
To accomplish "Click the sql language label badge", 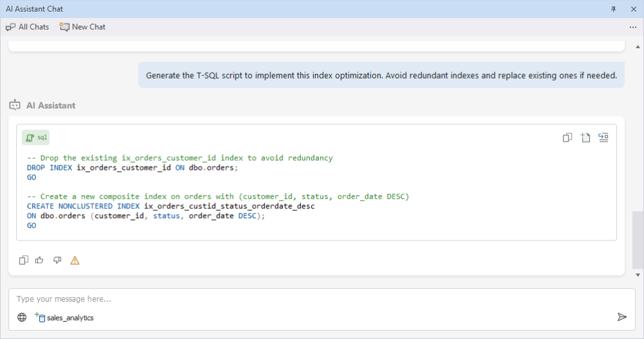I will click(35, 138).
